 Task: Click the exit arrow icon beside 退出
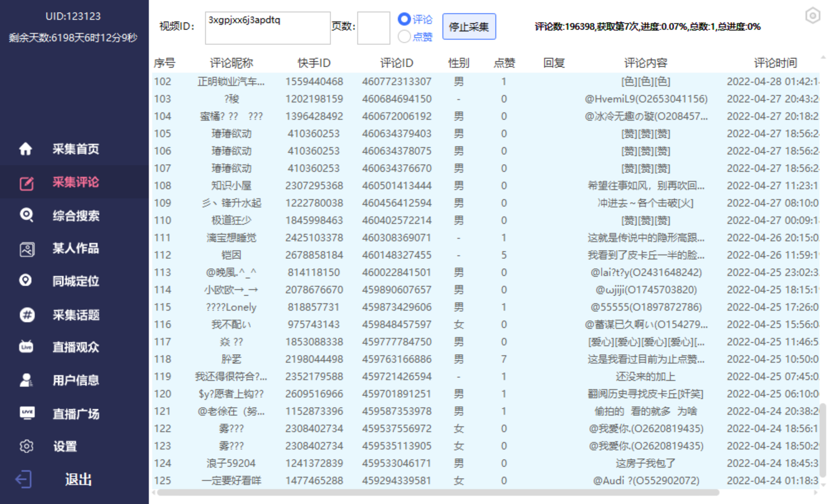(24, 479)
